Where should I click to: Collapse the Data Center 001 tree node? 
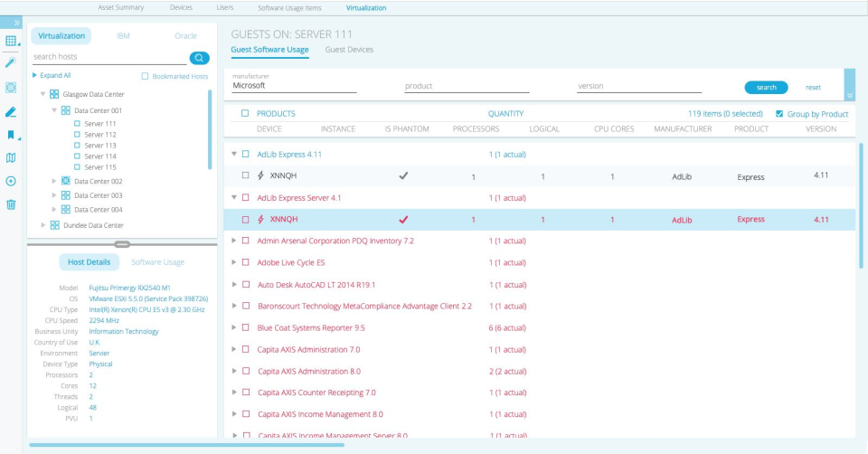[54, 110]
